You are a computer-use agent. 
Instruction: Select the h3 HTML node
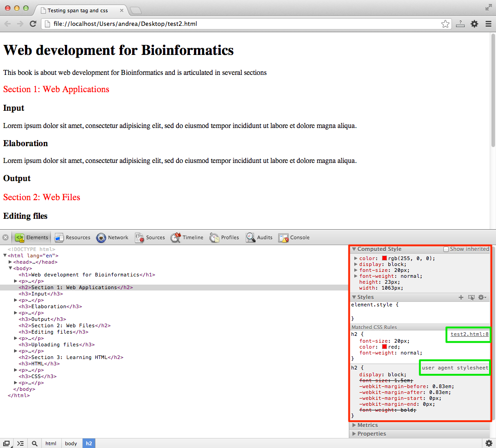(39, 364)
